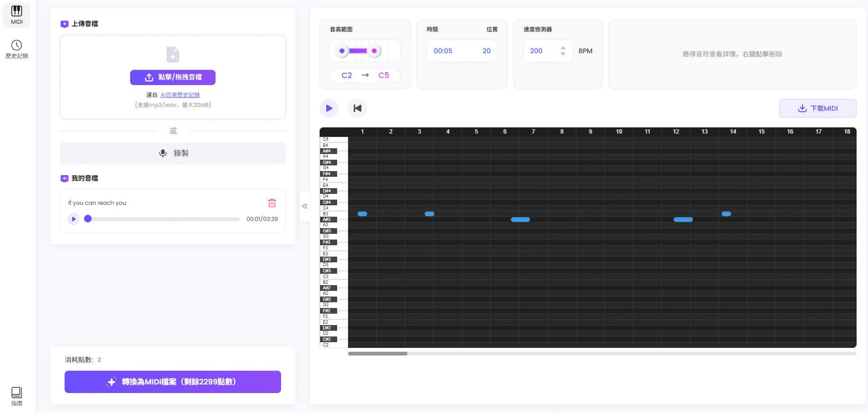Click the file placeholder icon in upload area

[x=173, y=55]
